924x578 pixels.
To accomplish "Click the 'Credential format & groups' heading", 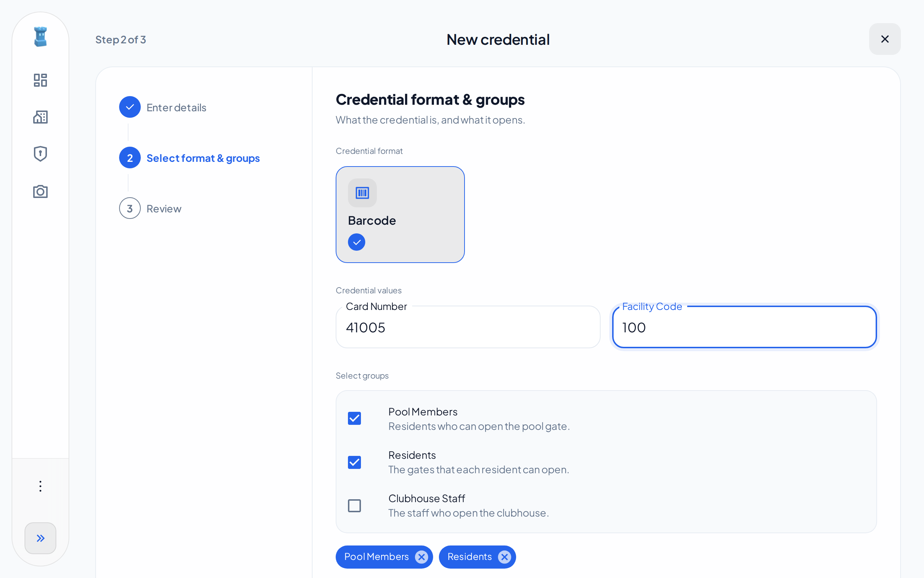I will point(430,99).
